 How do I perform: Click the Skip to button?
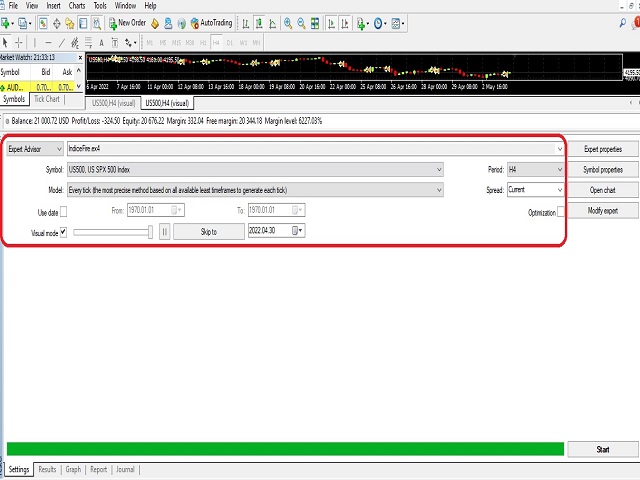pyautogui.click(x=209, y=231)
